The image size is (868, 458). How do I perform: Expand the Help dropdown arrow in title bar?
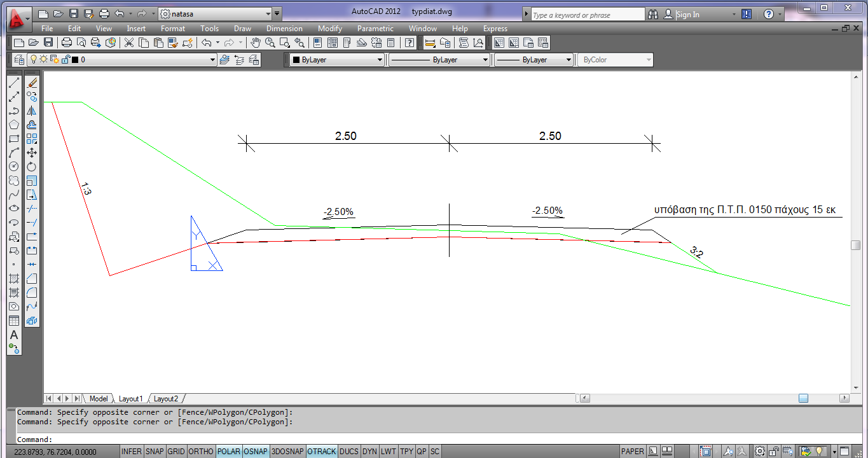click(x=782, y=15)
